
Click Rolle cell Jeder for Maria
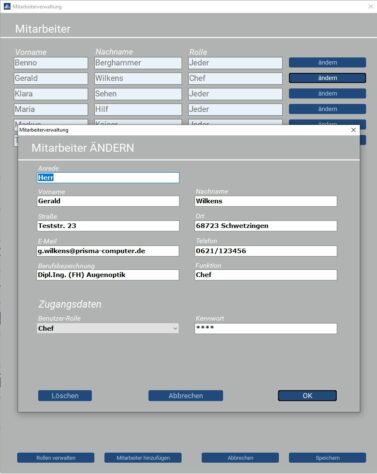235,109
